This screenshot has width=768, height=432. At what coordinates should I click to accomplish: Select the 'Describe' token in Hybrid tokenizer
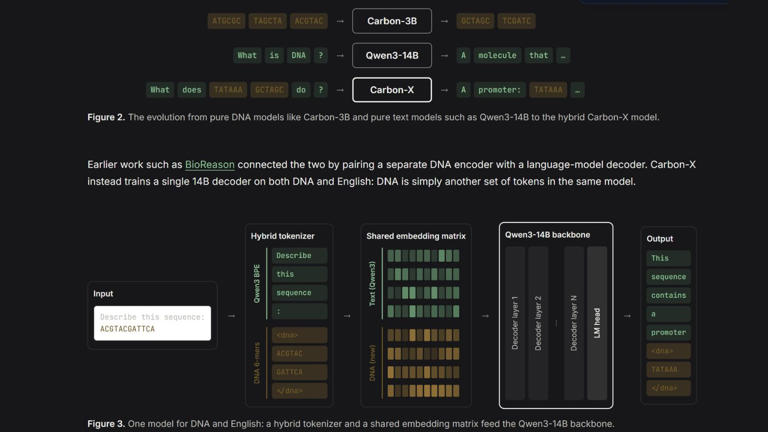click(x=299, y=256)
